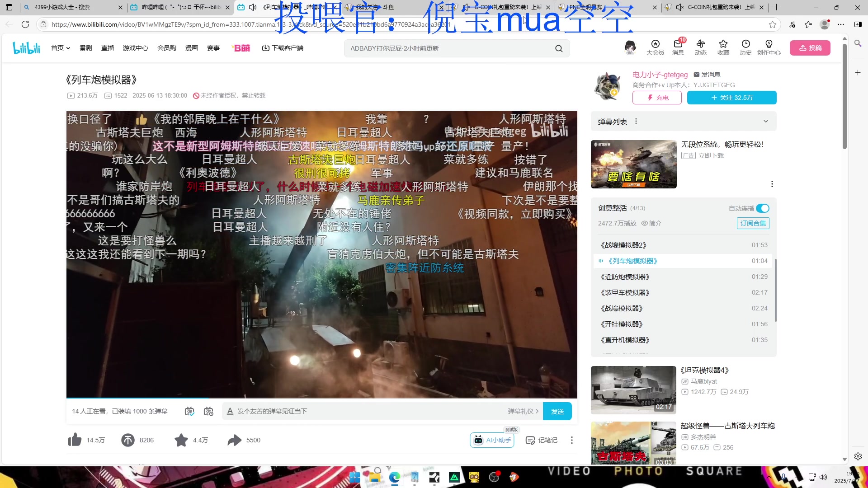This screenshot has width=868, height=488.
Task: Open OBS Studio from taskbar
Action: pos(494,477)
